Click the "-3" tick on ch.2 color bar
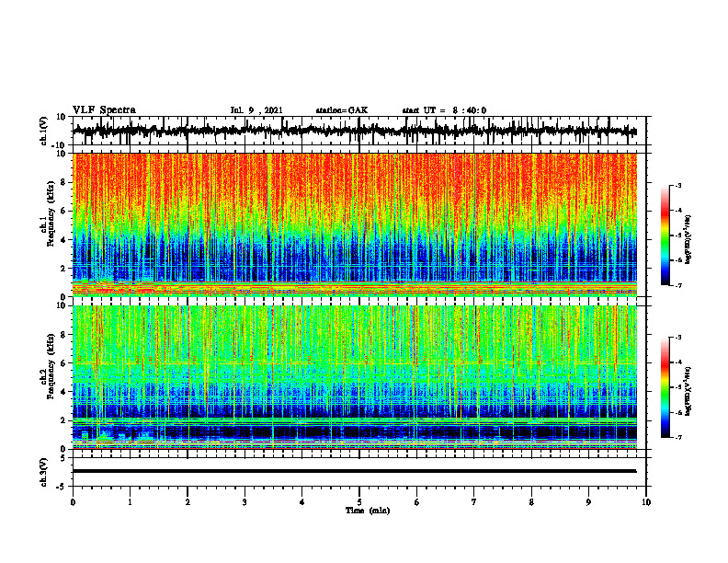This screenshot has width=728, height=563. click(x=677, y=338)
